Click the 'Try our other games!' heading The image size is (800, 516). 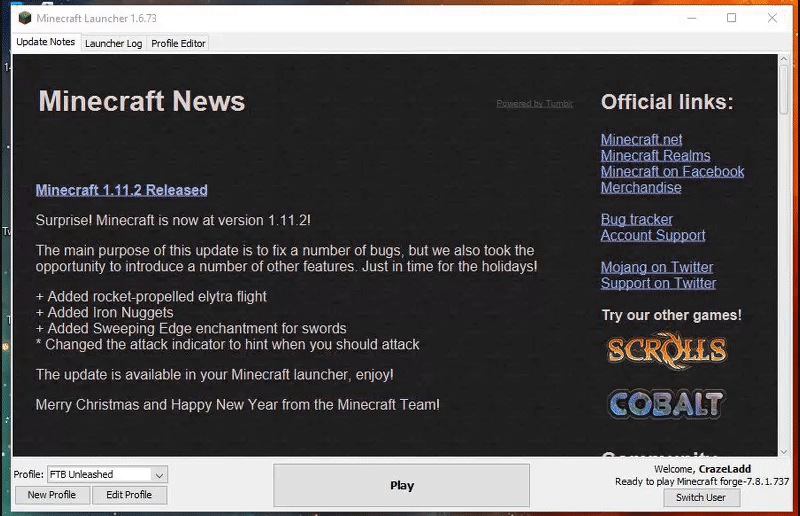(671, 315)
